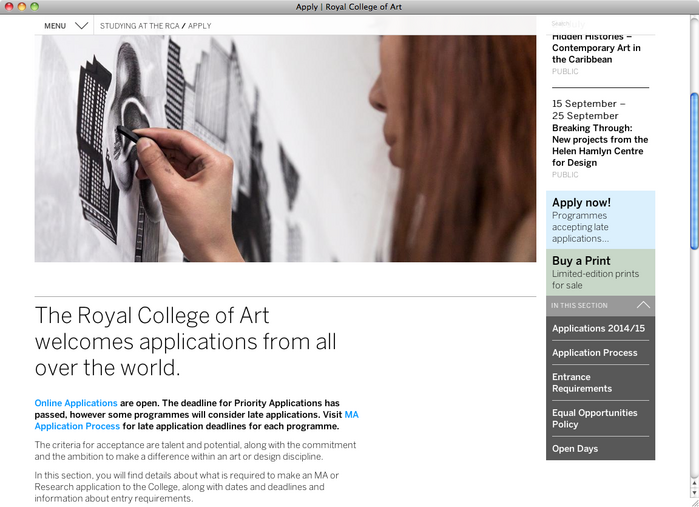
Task: Open Open Days section link
Action: tap(575, 449)
